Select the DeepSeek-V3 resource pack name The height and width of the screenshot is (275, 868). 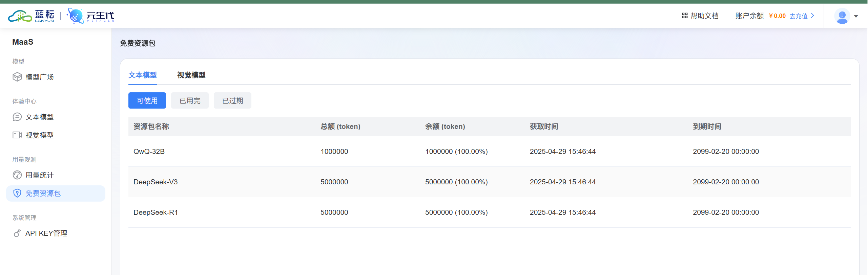(x=156, y=182)
